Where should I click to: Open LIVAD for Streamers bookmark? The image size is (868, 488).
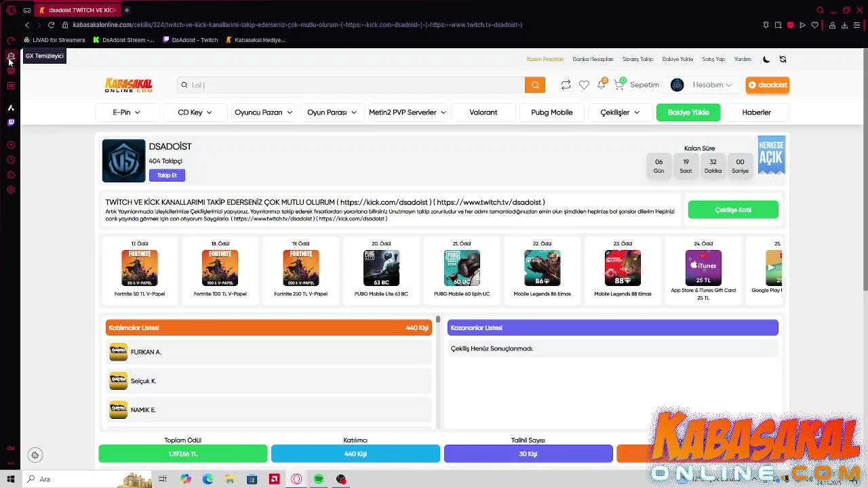54,40
